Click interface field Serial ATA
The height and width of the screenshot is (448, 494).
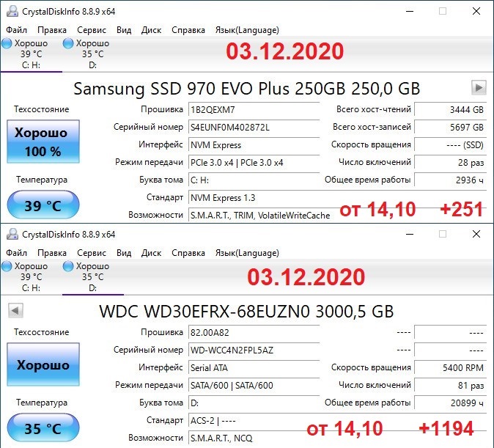point(254,368)
